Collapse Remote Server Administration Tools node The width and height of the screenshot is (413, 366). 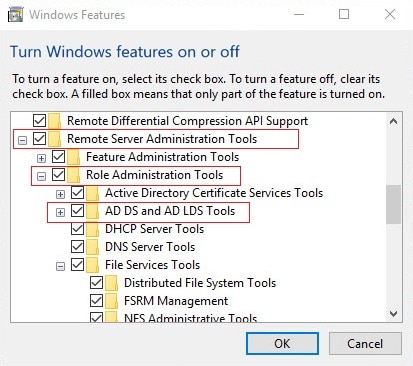(x=22, y=140)
